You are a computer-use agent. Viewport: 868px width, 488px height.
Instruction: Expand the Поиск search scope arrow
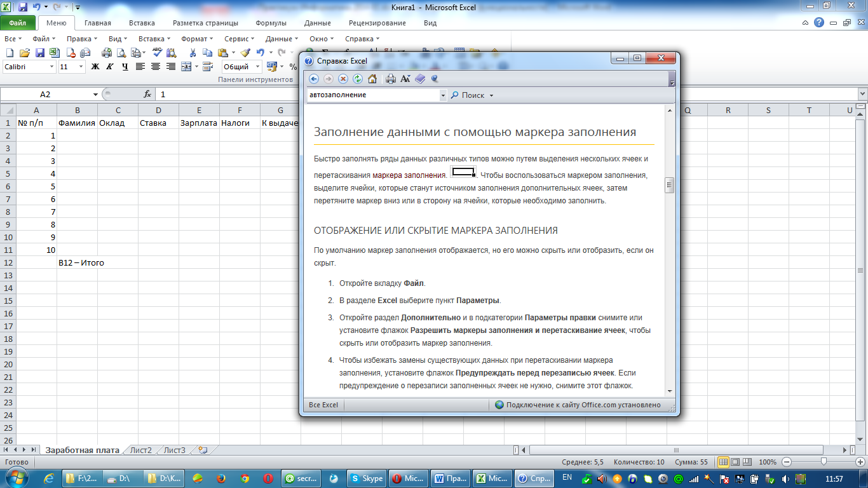point(492,95)
